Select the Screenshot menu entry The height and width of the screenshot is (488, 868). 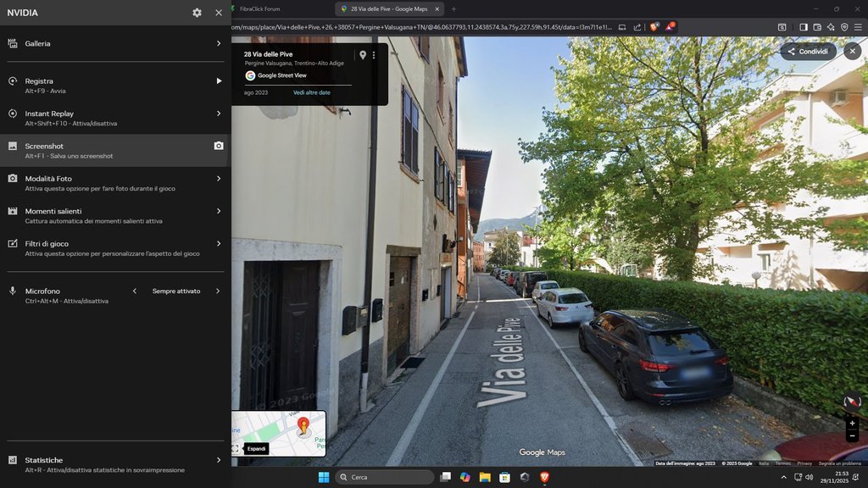115,151
